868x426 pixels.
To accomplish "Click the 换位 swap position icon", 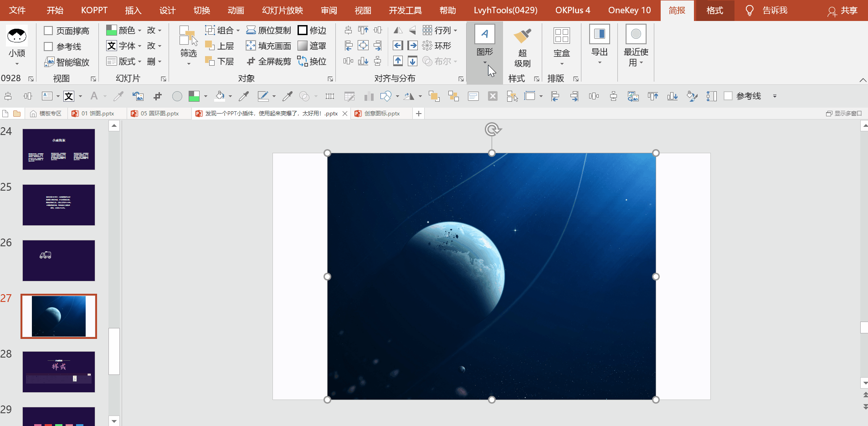I will pos(303,61).
